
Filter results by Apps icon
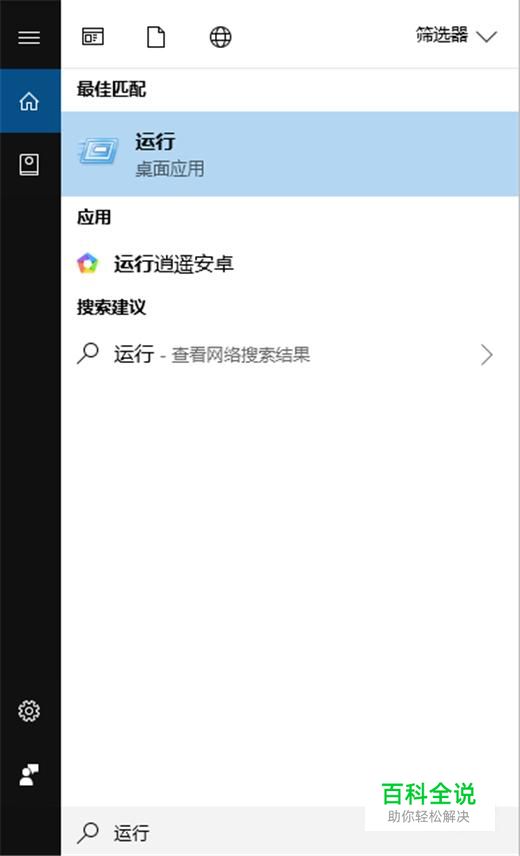coord(93,37)
